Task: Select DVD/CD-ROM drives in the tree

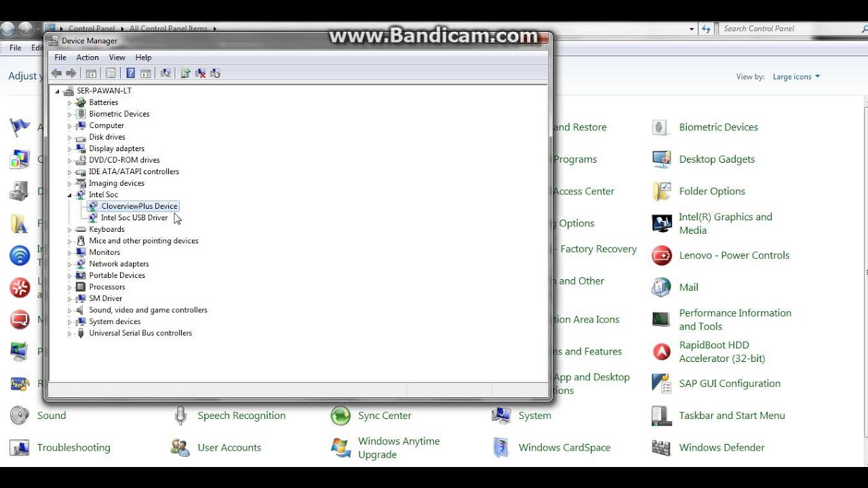Action: click(124, 160)
